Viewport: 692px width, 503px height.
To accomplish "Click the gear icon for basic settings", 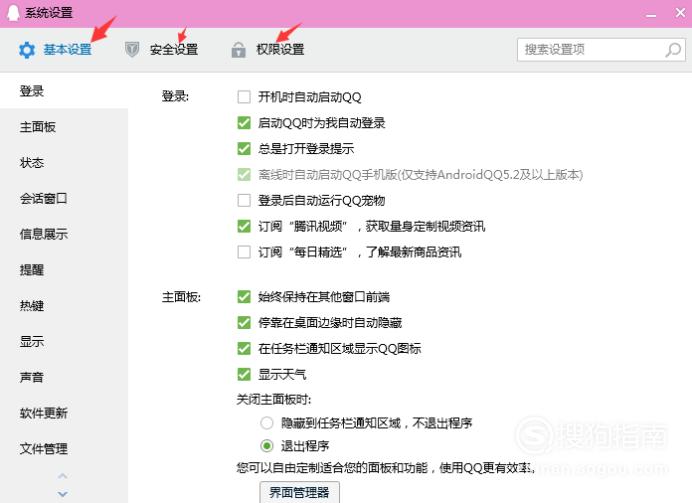I will 27,50.
